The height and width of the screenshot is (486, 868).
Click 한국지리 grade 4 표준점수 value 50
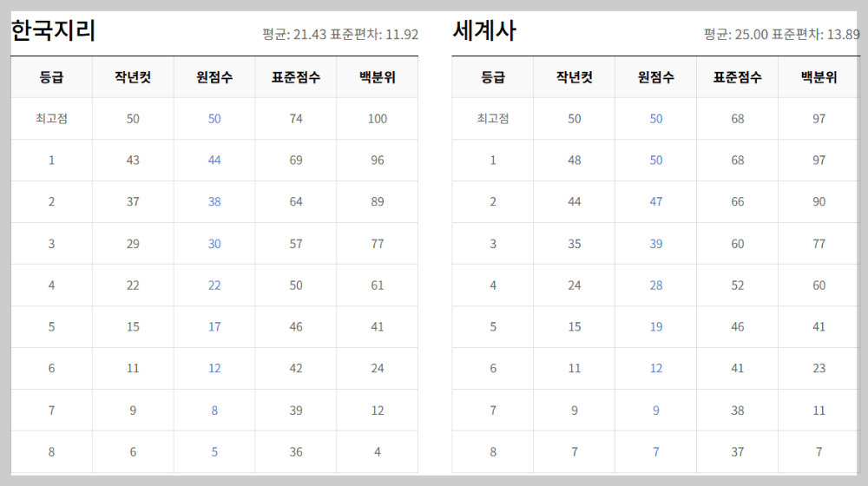click(296, 285)
